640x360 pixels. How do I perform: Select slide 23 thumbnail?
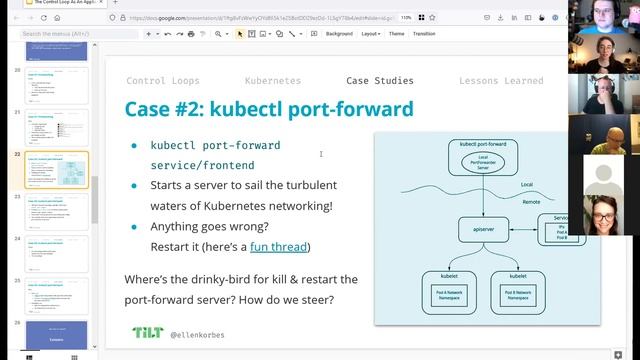coord(56,212)
